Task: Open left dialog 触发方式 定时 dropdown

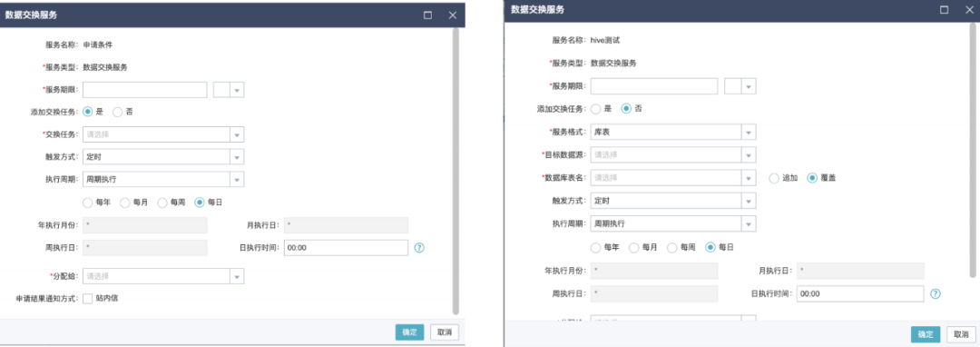Action: tap(163, 157)
